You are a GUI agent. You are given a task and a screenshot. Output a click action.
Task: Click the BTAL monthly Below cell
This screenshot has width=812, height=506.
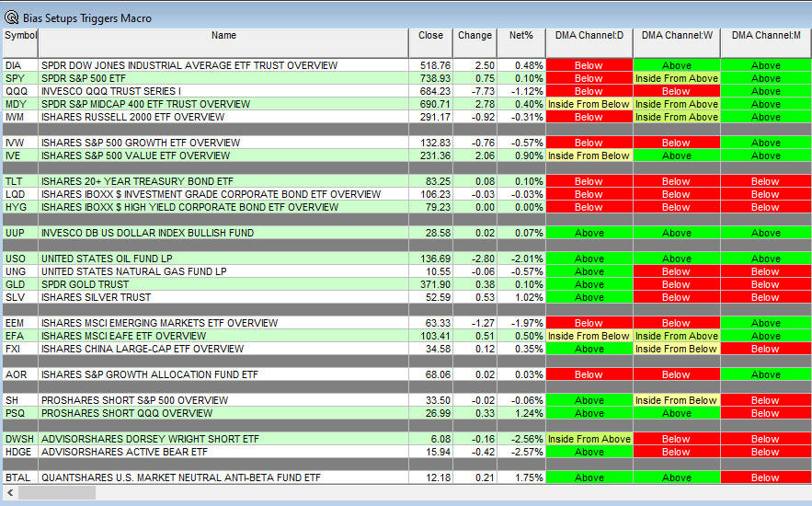click(766, 477)
